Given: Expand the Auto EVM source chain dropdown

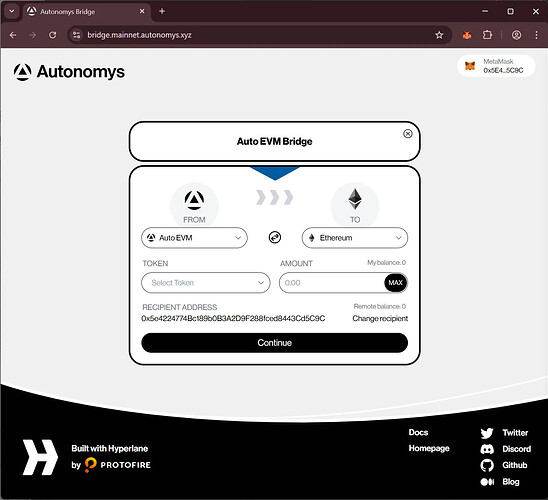Looking at the screenshot, I should (x=194, y=238).
